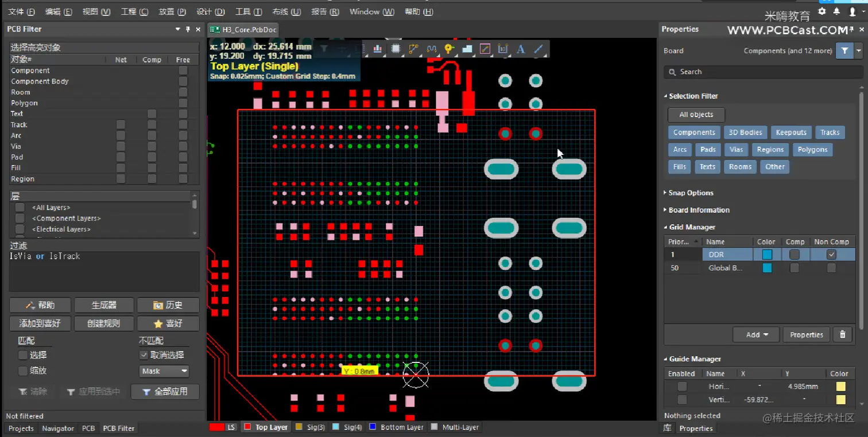Image resolution: width=868 pixels, height=437 pixels.
Task: Select the interactive length tuning tool
Action: pyautogui.click(x=432, y=49)
